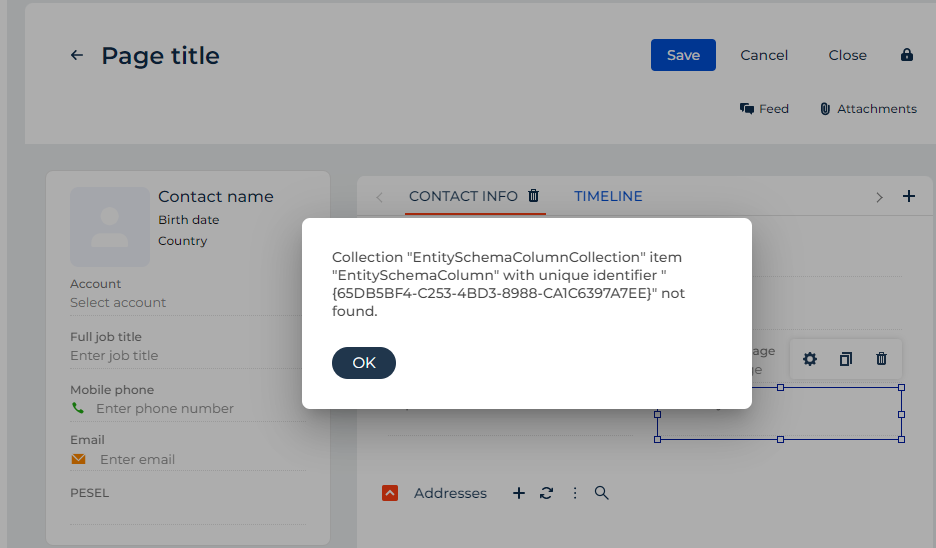This screenshot has width=936, height=548.
Task: Select the CONTACT INFO tab
Action: (463, 196)
